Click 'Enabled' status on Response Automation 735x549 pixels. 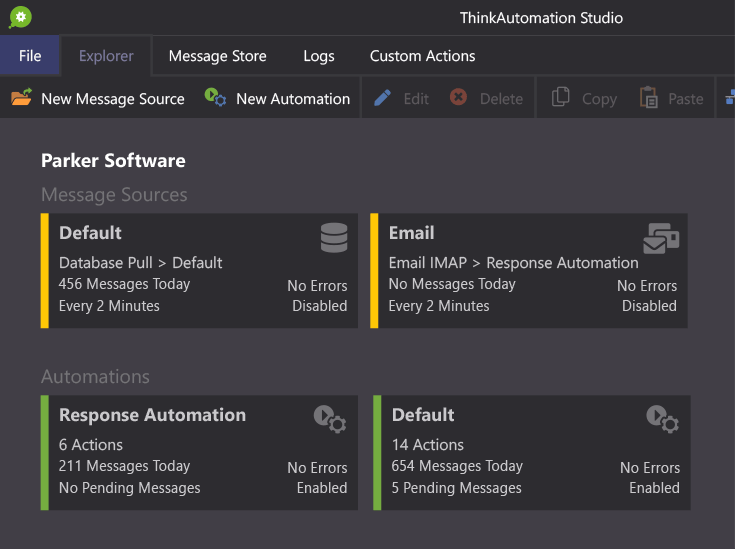click(x=322, y=488)
